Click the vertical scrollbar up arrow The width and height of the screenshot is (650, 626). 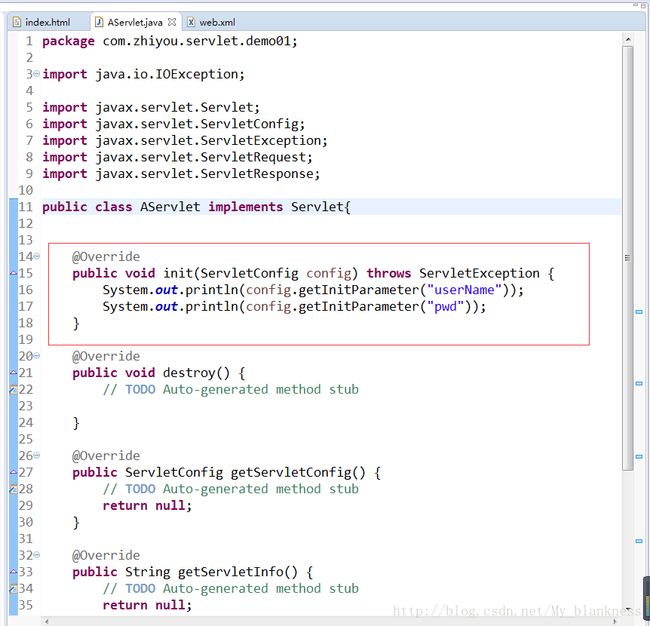coord(628,39)
